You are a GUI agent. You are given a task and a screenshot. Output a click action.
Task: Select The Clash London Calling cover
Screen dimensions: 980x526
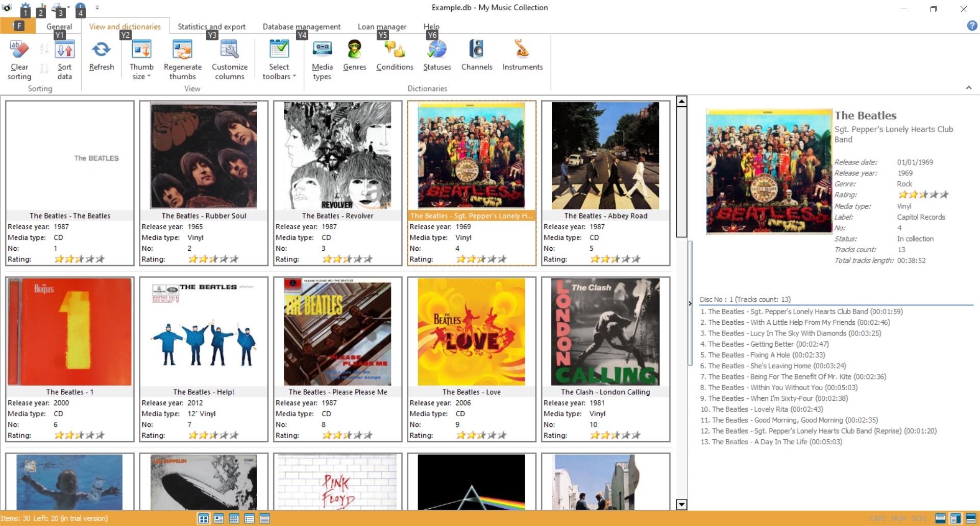(605, 331)
